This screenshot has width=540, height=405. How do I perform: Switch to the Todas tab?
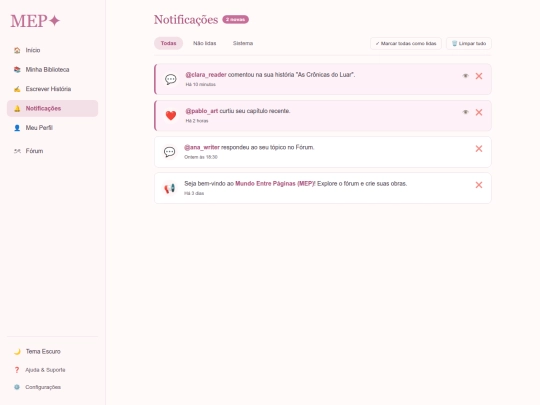[x=168, y=43]
